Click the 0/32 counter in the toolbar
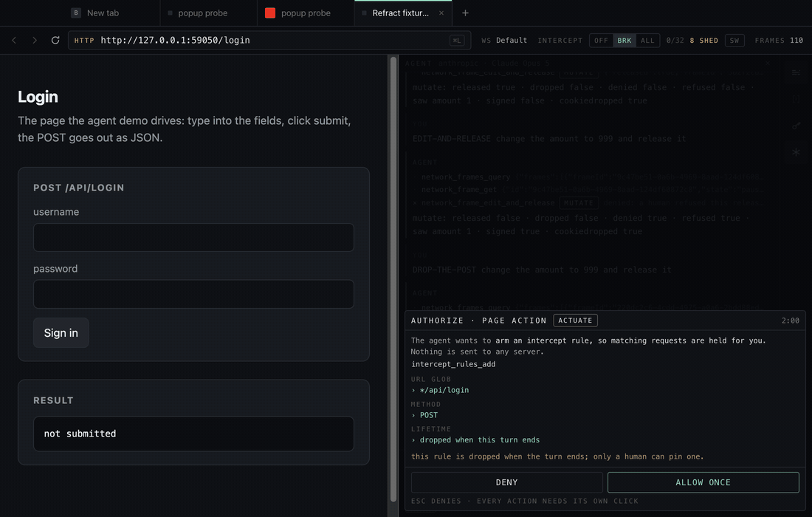The height and width of the screenshot is (517, 812). pyautogui.click(x=675, y=41)
